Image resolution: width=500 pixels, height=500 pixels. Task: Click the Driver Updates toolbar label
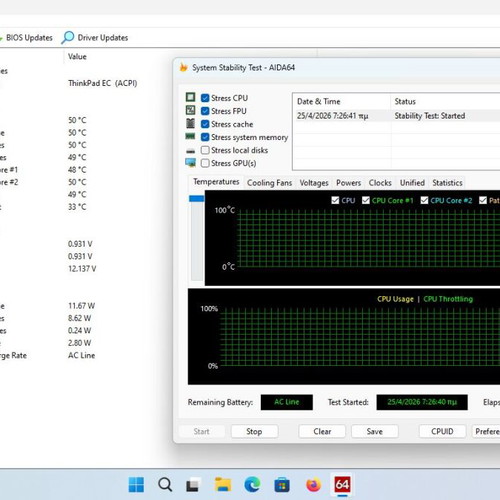(x=103, y=38)
